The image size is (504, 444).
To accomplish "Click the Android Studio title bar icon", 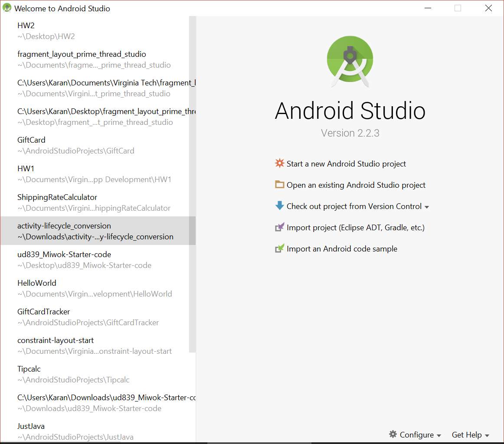I will [7, 8].
